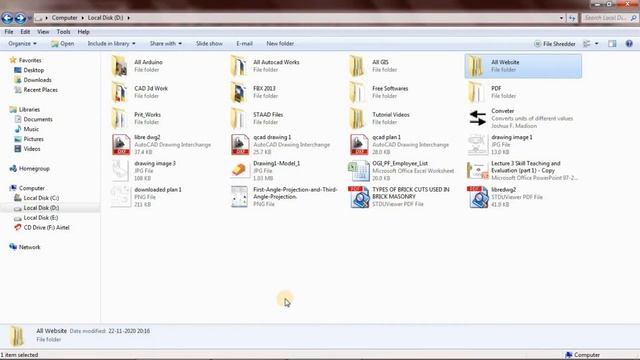Open address bar history dropdown arrow
Image resolution: width=640 pixels, height=360 pixels.
pos(561,18)
